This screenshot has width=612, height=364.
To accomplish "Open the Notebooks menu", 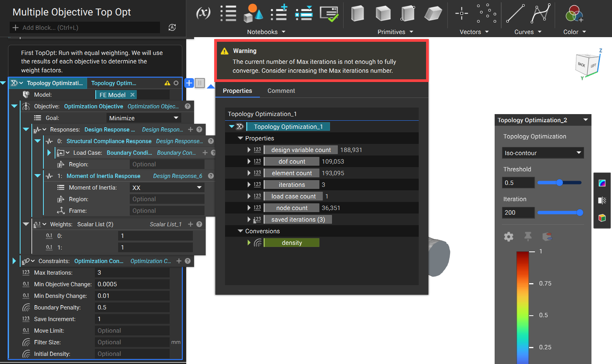I will [266, 32].
